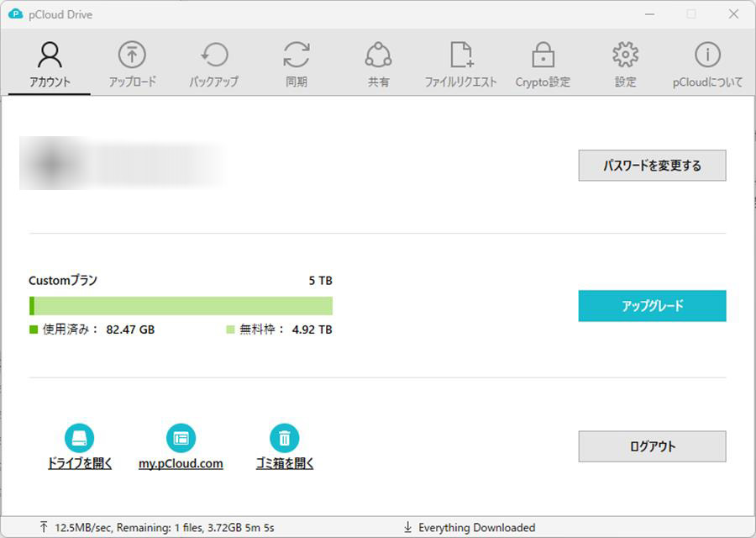Open the Crypto設定 tab
756x538 pixels.
coord(543,65)
